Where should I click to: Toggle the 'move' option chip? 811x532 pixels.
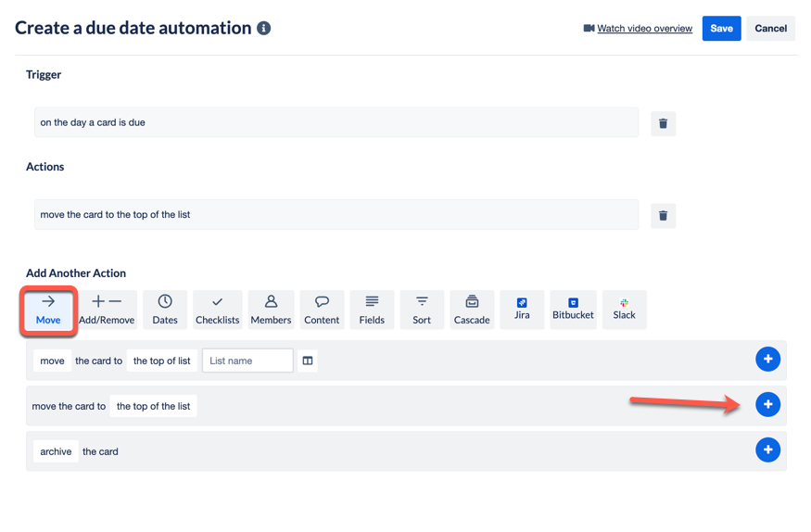pyautogui.click(x=52, y=361)
